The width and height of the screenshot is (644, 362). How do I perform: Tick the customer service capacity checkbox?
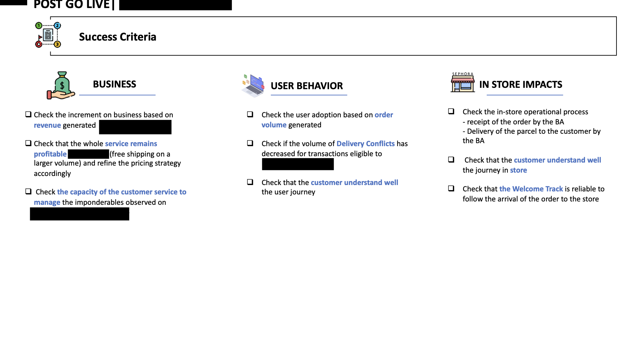[29, 191]
